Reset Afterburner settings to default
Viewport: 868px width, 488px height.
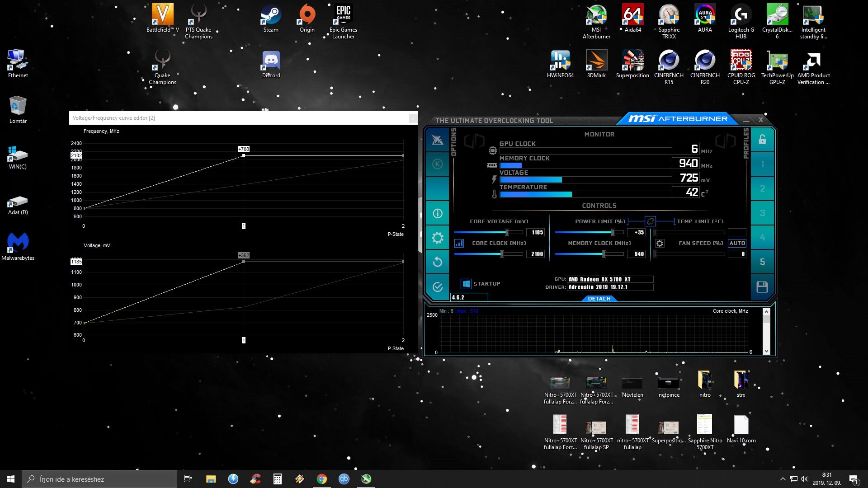tap(437, 262)
